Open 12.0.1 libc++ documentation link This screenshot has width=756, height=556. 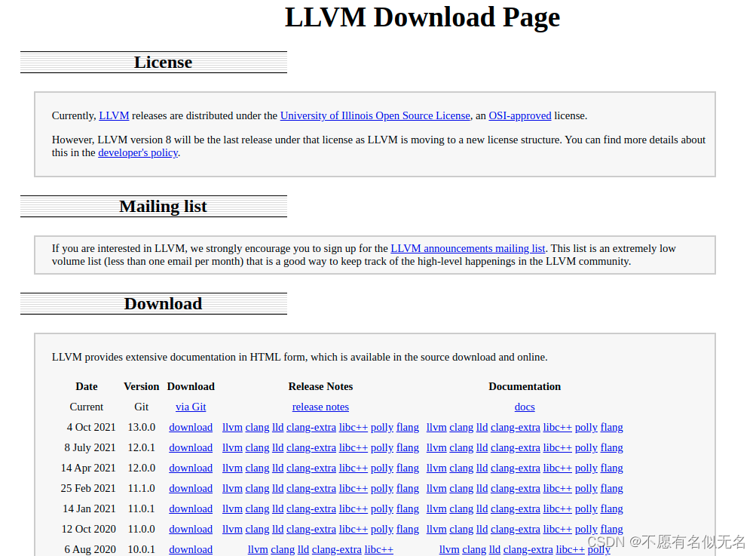coord(557,447)
